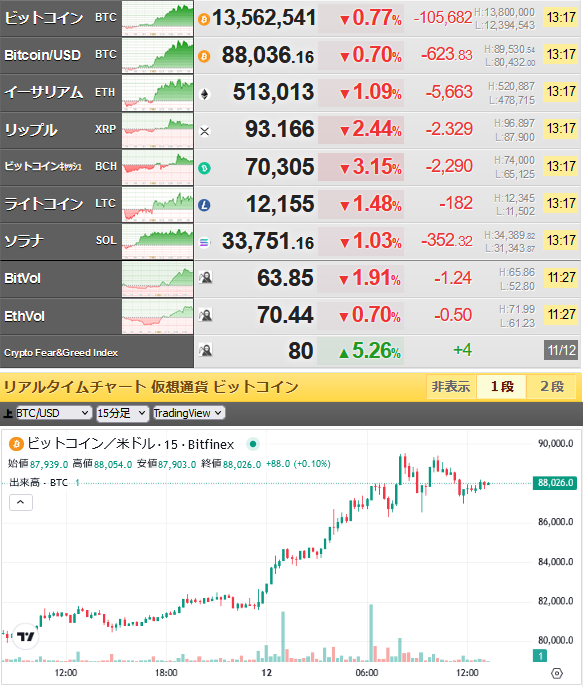Click the 88,026.0 current price label

click(555, 483)
